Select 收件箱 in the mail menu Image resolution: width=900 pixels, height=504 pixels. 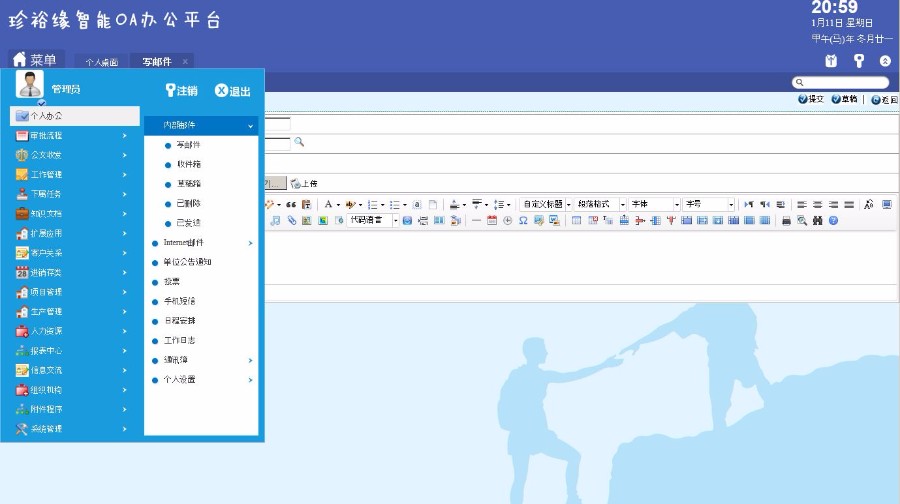(x=189, y=164)
